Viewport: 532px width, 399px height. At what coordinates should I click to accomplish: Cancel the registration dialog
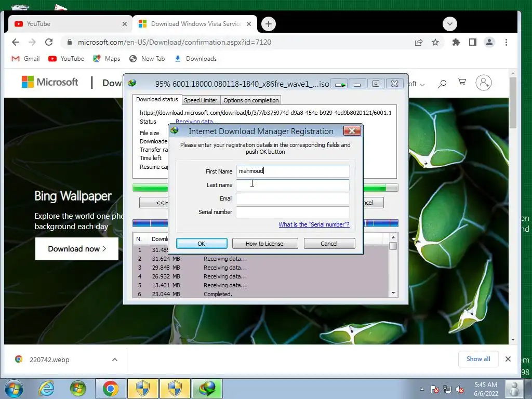pos(329,243)
